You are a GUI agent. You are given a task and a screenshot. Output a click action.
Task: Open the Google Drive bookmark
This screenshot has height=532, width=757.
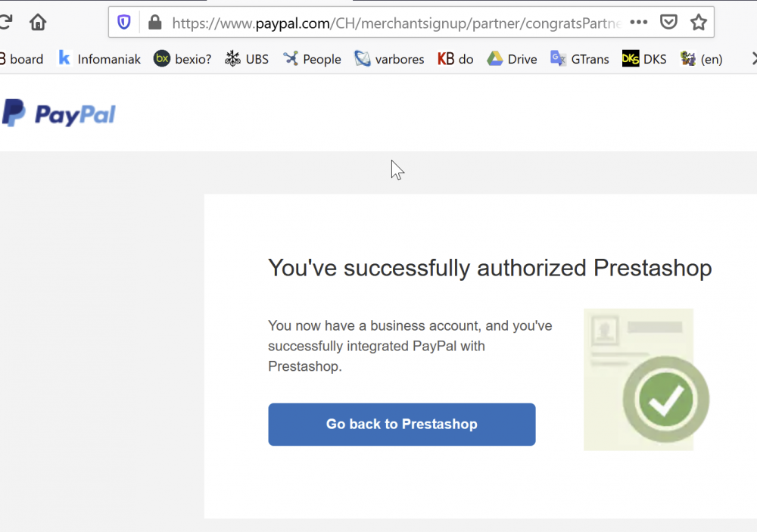[x=512, y=58]
